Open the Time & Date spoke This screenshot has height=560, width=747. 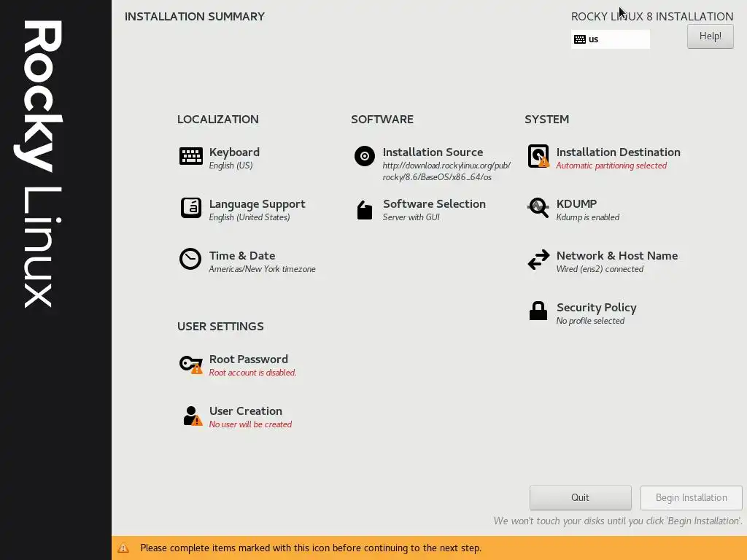click(x=242, y=256)
